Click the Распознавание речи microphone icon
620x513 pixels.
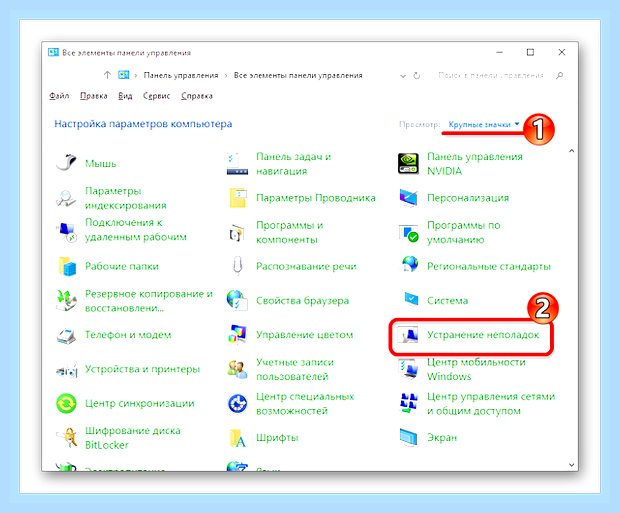[x=237, y=266]
